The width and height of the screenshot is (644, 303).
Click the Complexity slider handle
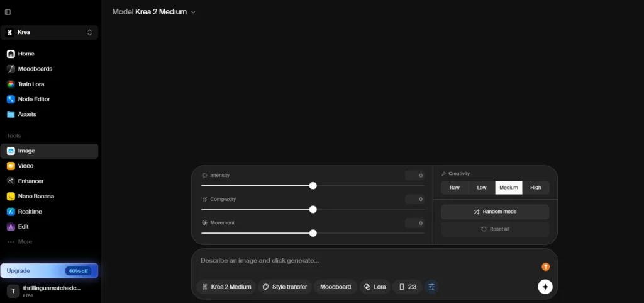tap(313, 210)
